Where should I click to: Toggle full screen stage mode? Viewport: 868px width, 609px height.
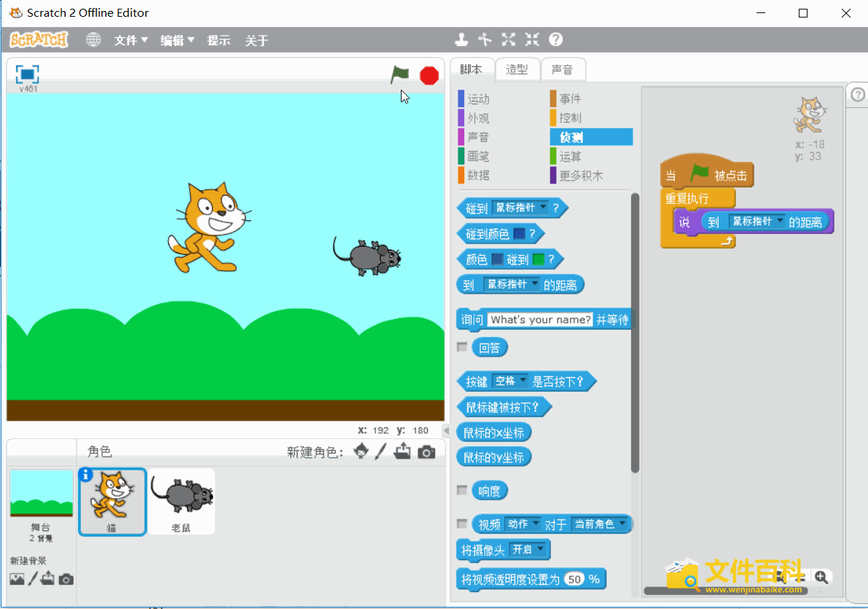(x=27, y=74)
